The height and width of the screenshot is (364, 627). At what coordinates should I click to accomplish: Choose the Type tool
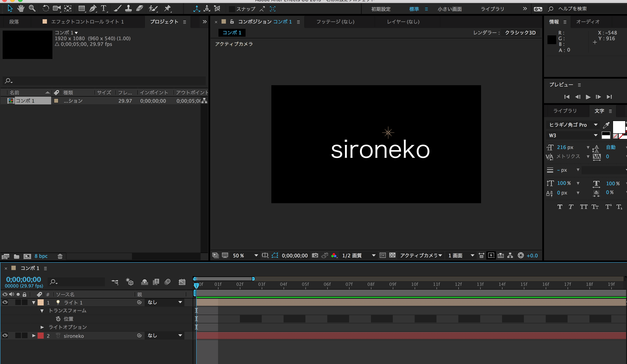pos(104,9)
